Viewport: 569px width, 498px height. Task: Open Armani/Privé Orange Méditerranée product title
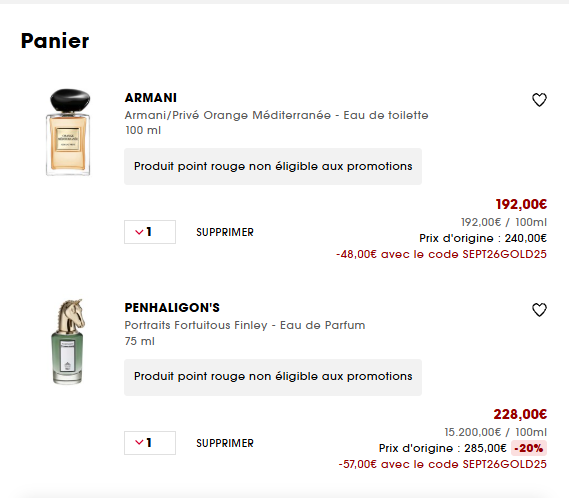click(276, 115)
